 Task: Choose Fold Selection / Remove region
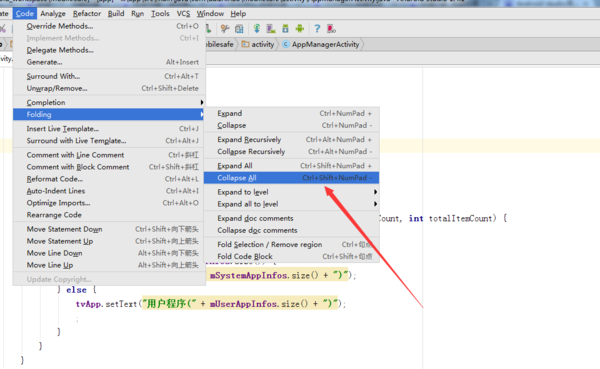coord(292,245)
